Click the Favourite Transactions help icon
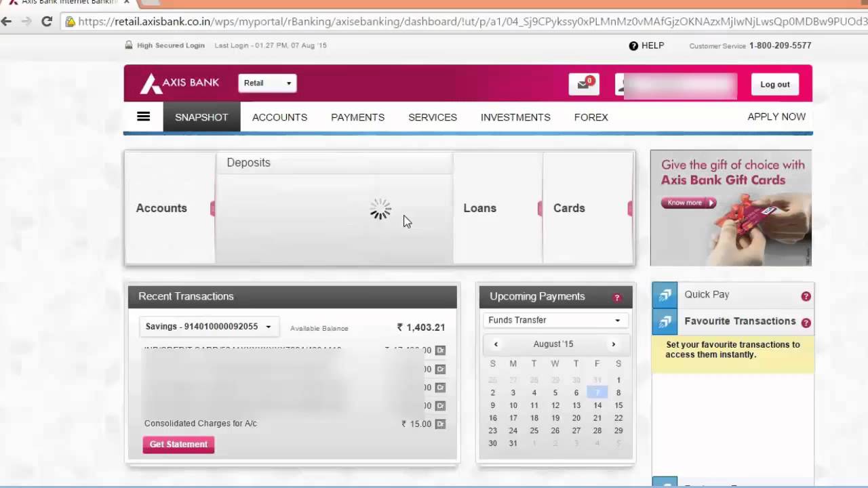The image size is (868, 488). (806, 323)
